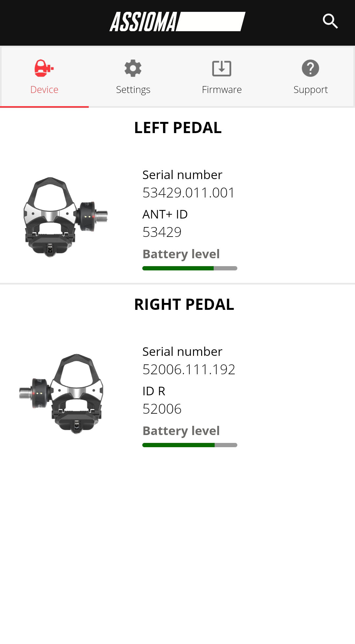This screenshot has width=355, height=644.
Task: Tap the LEFT PEDAL heading
Action: (178, 127)
